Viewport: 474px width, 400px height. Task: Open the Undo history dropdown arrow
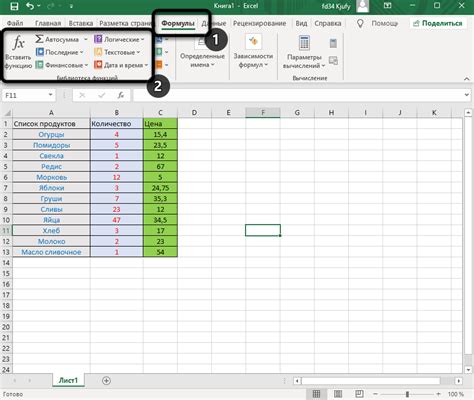point(39,6)
